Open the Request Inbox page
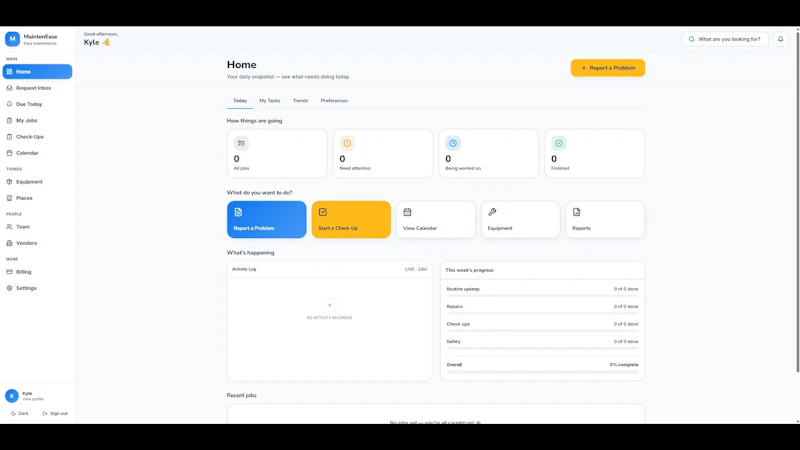 click(37, 88)
